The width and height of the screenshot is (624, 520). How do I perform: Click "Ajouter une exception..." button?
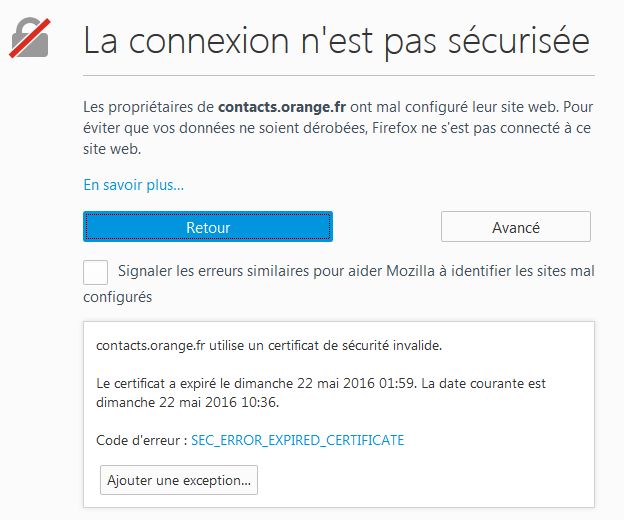[179, 480]
